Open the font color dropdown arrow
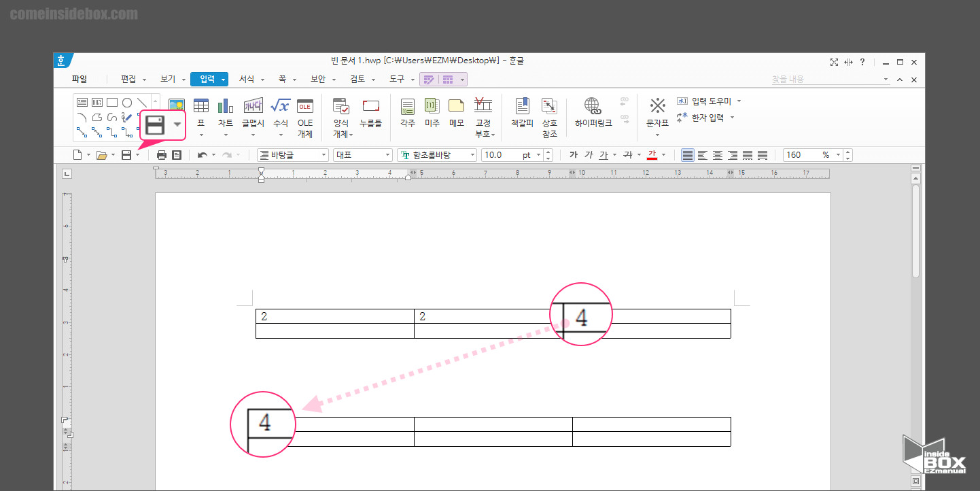Screen dimensions: 980x491 663,155
